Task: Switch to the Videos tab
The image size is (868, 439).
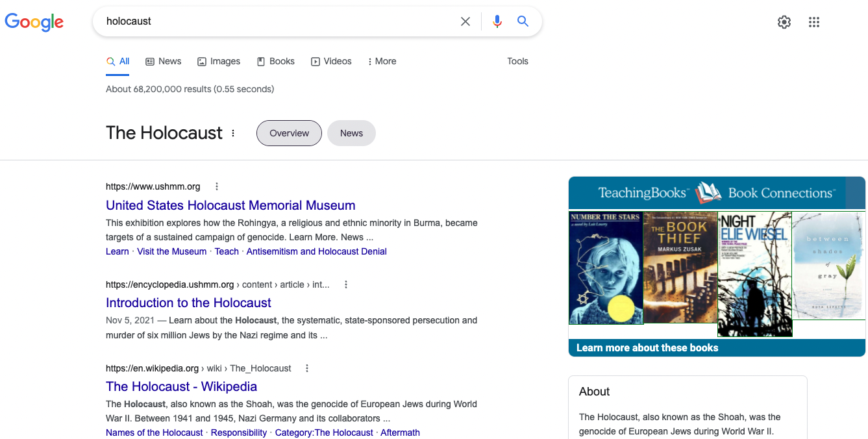Action: (x=331, y=61)
